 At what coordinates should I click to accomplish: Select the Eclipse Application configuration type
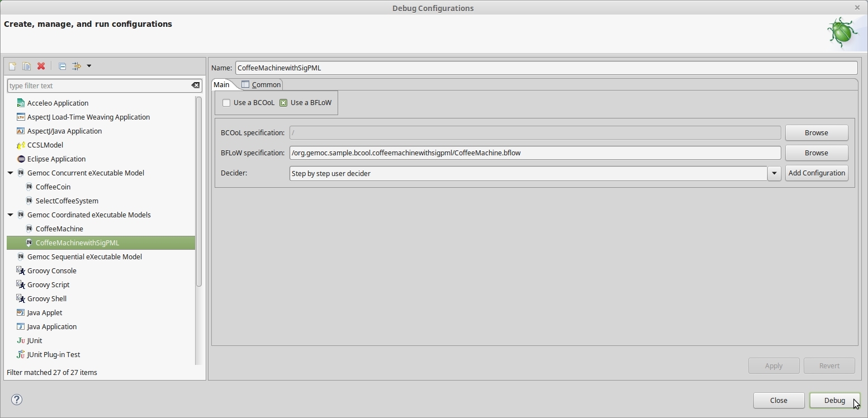point(56,159)
